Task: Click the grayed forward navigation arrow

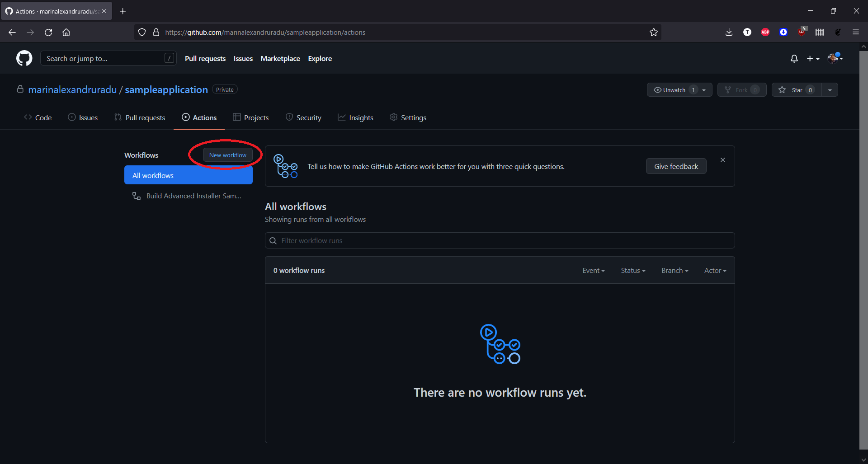Action: pyautogui.click(x=30, y=32)
